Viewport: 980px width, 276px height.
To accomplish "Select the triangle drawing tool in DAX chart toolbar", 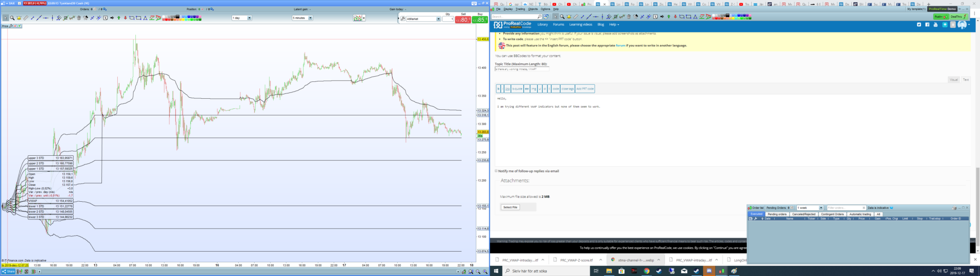I will click(x=145, y=18).
